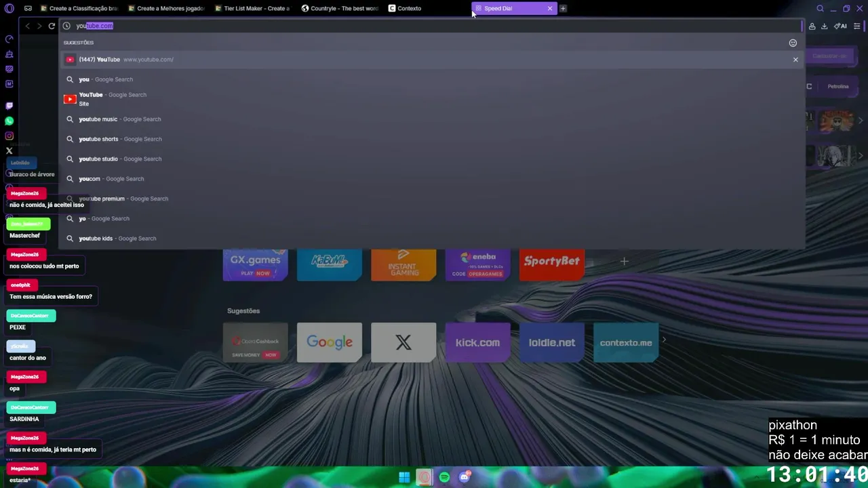Open the Instant Gaming speed dial tile
The image size is (868, 488).
click(403, 264)
